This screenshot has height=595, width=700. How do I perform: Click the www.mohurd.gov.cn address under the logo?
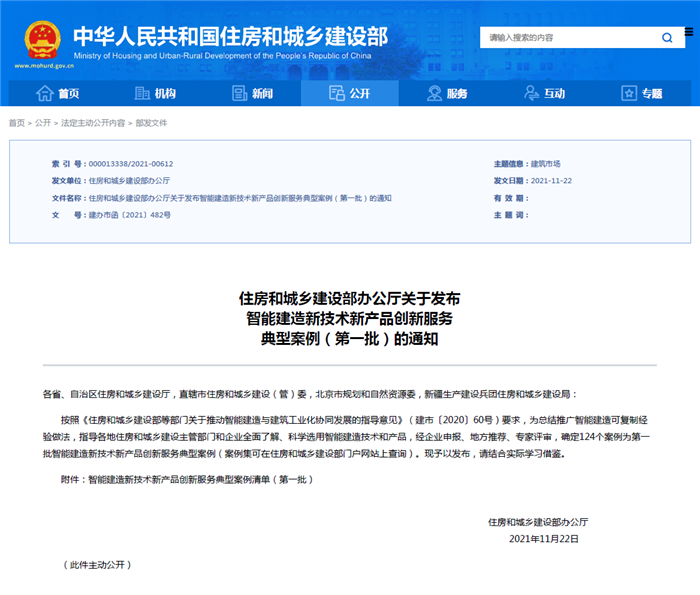pyautogui.click(x=42, y=66)
